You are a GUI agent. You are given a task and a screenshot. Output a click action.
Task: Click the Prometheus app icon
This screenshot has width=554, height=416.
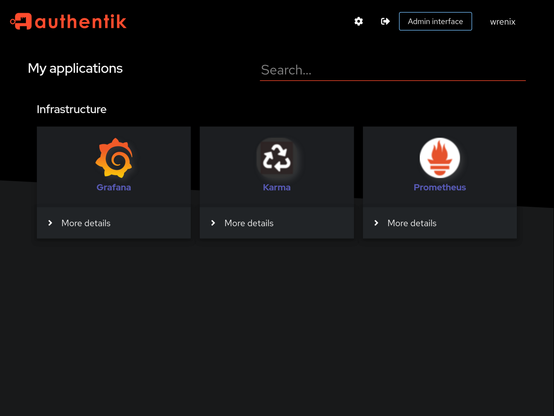pos(440,158)
